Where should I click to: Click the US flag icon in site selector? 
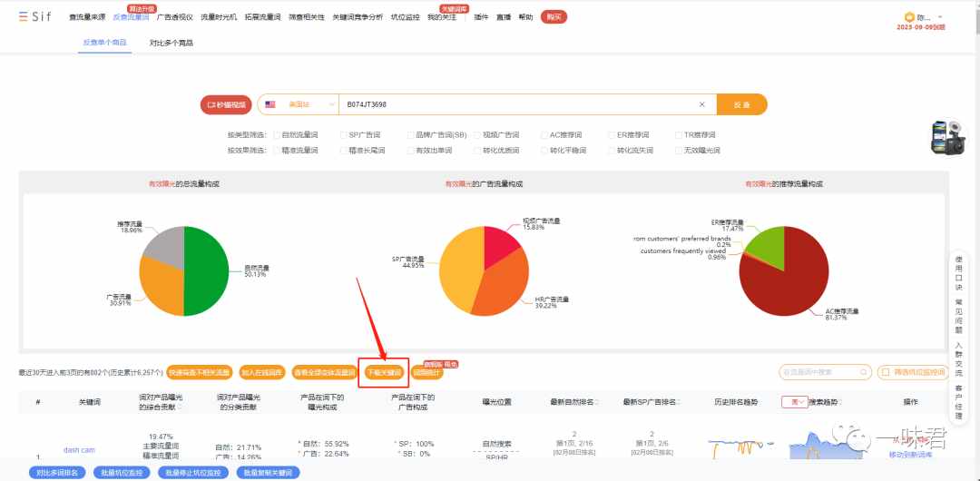270,104
